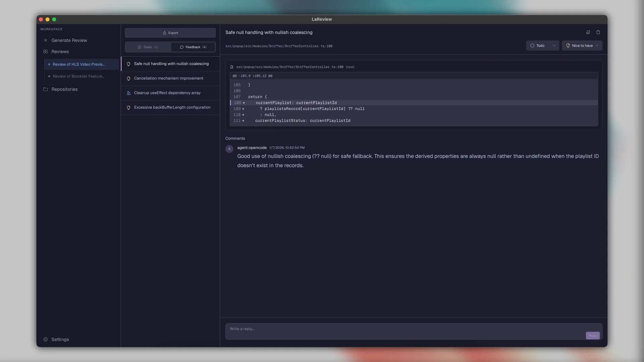Click the Repositories folder icon
644x362 pixels.
46,89
